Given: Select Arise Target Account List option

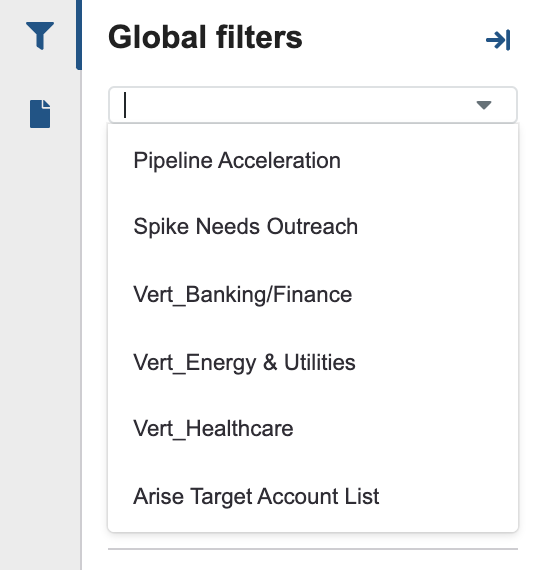Looking at the screenshot, I should (313, 496).
